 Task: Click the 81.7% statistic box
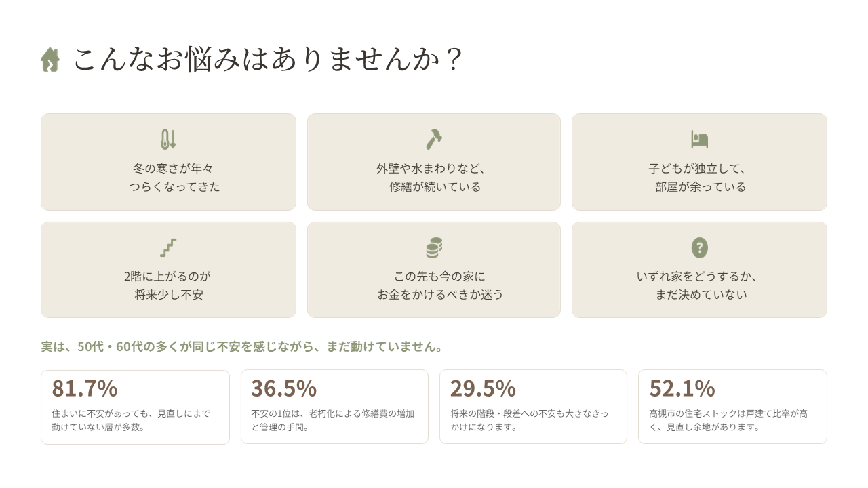pos(135,407)
